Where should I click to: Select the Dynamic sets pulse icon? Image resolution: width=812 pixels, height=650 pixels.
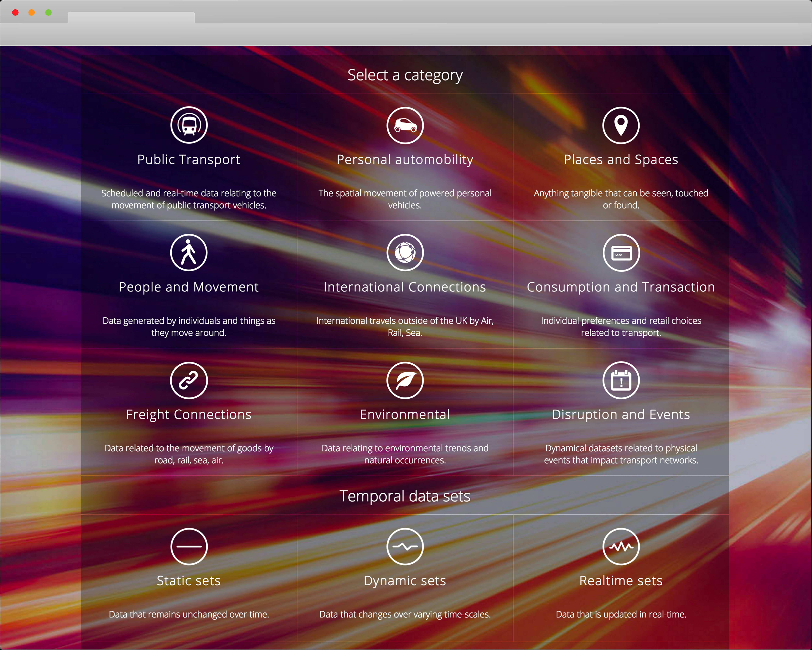click(x=405, y=546)
